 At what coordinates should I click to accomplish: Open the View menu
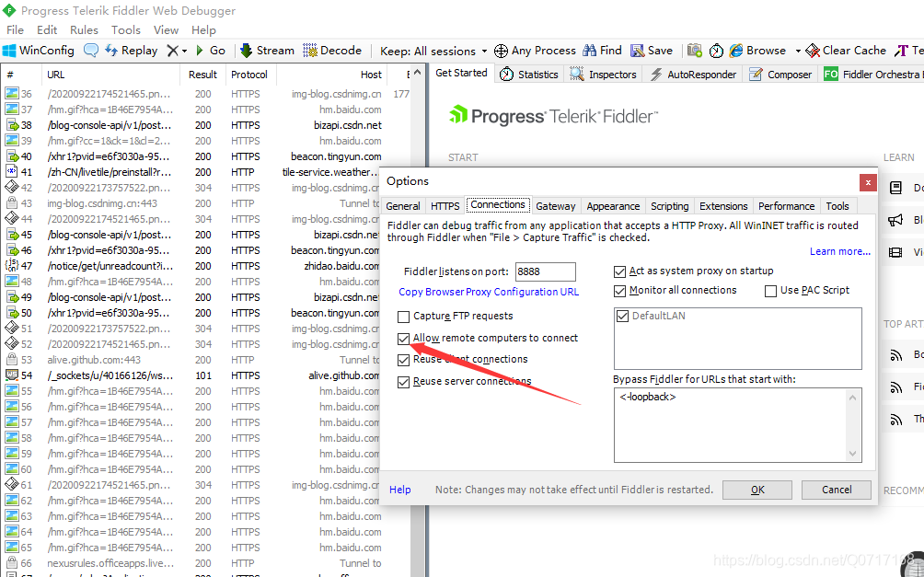click(166, 30)
